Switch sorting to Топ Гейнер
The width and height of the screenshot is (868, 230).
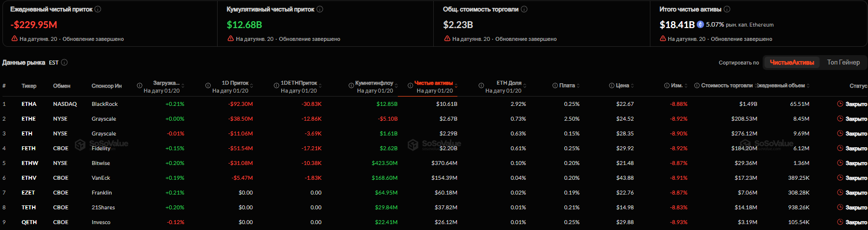(843, 63)
